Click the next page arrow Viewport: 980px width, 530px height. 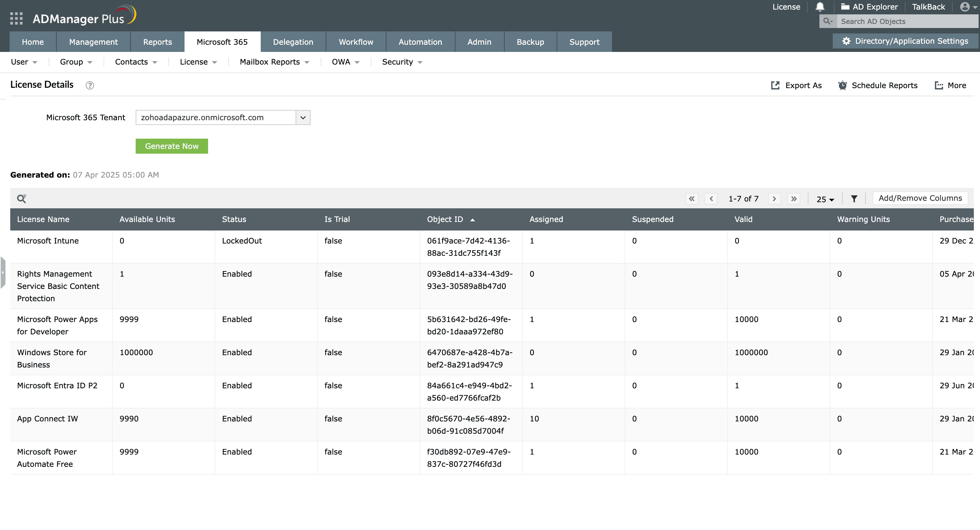click(x=774, y=198)
